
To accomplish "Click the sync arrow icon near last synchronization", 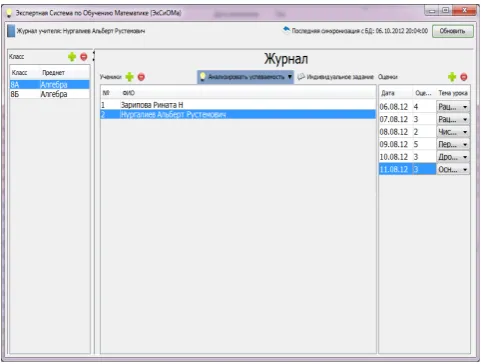I will point(286,30).
